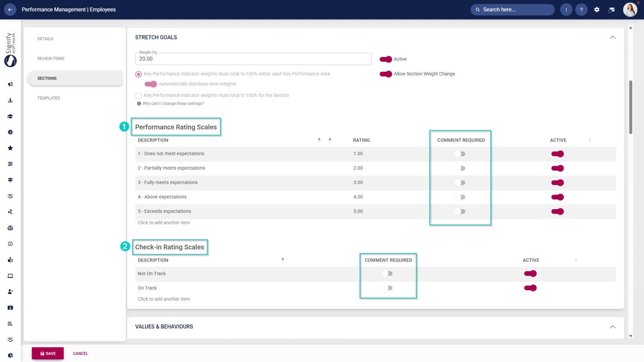Open the ID badge icon in sidebar
Screen dimensions: 644x362
click(x=10, y=308)
